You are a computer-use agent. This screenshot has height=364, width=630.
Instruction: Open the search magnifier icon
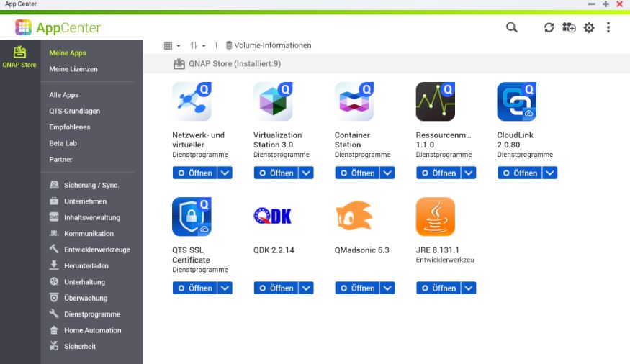click(511, 27)
